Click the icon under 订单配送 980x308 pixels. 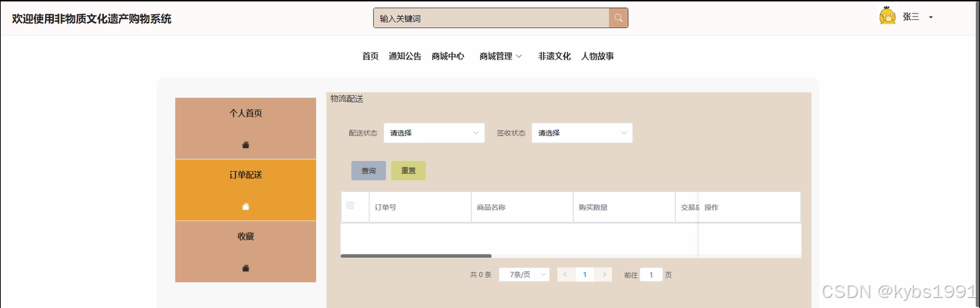pos(245,206)
